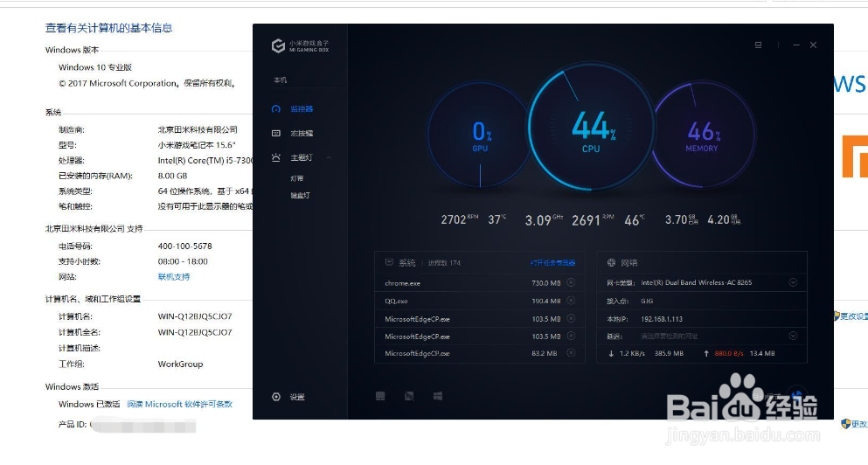Image resolution: width=868 pixels, height=465 pixels.
Task: Click the 190.4 MB memory value
Action: [545, 302]
